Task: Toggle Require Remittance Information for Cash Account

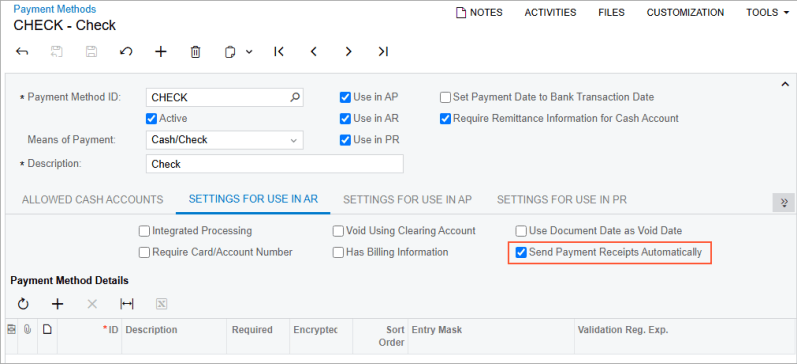Action: point(445,118)
